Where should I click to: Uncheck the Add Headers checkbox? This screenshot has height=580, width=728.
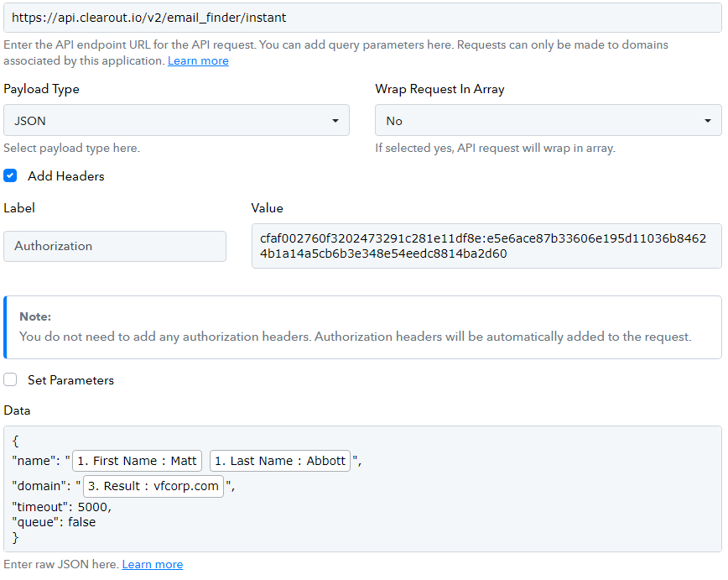coord(10,175)
